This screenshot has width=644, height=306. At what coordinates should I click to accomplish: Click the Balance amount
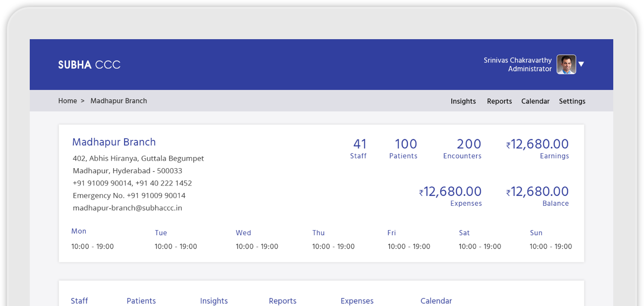pyautogui.click(x=539, y=192)
